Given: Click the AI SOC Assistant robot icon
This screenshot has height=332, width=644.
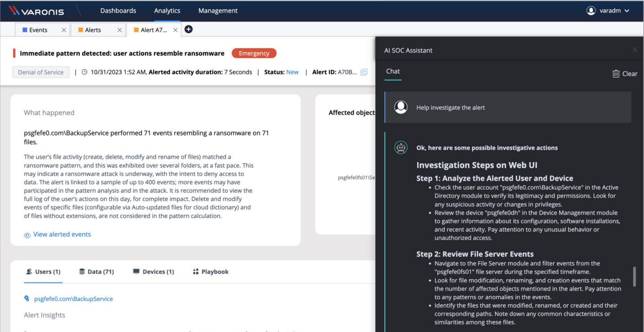Looking at the screenshot, I should [x=401, y=147].
